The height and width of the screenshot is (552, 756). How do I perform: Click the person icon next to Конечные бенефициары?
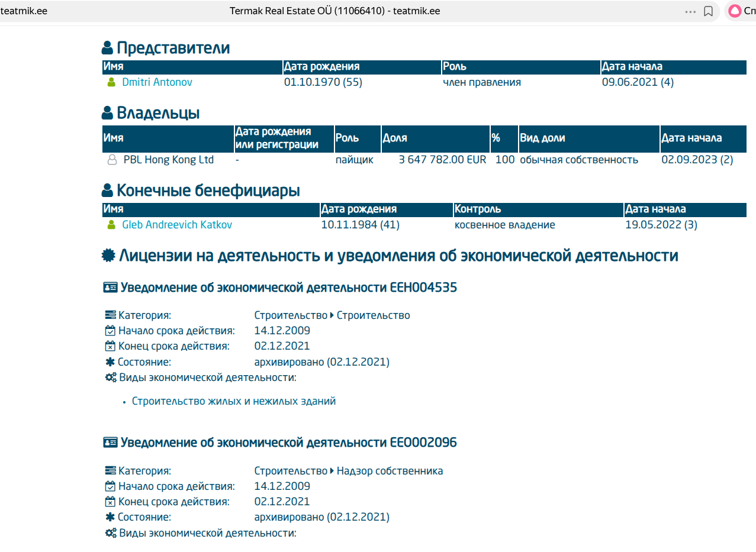[107, 191]
